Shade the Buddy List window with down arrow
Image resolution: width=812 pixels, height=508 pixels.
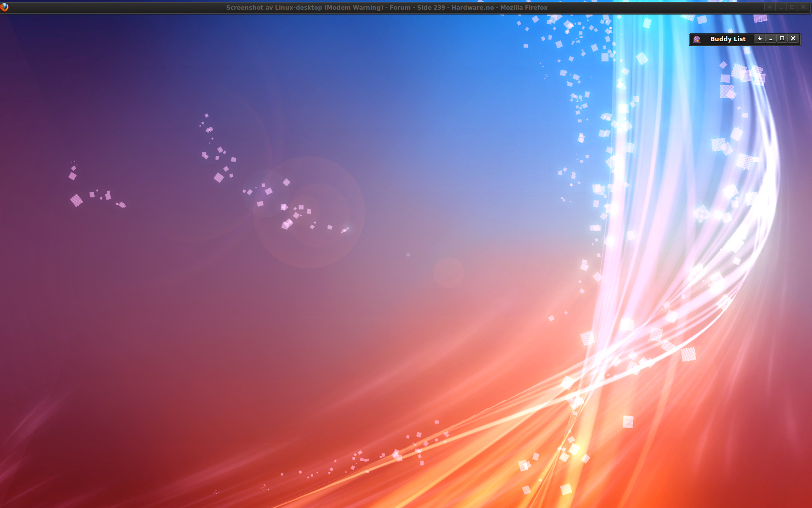[x=760, y=39]
